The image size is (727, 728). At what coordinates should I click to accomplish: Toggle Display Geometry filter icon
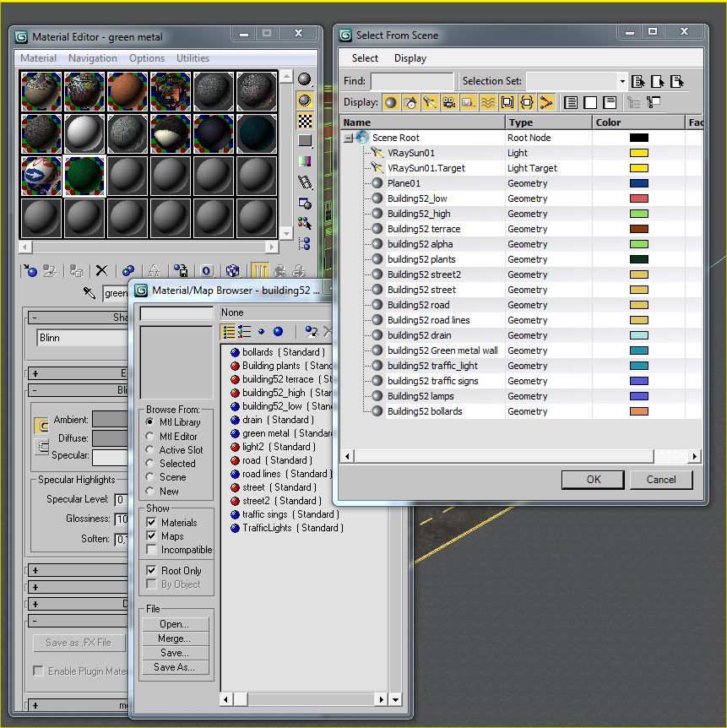coord(391,102)
